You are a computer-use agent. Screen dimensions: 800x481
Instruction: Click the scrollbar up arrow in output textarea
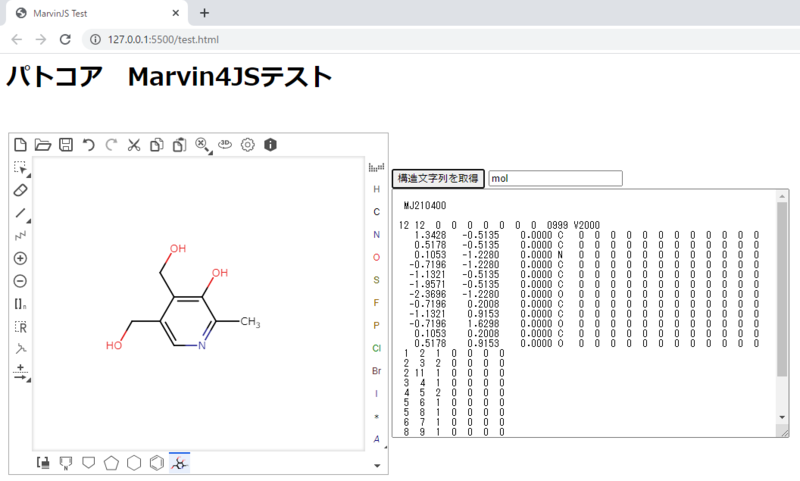[782, 196]
